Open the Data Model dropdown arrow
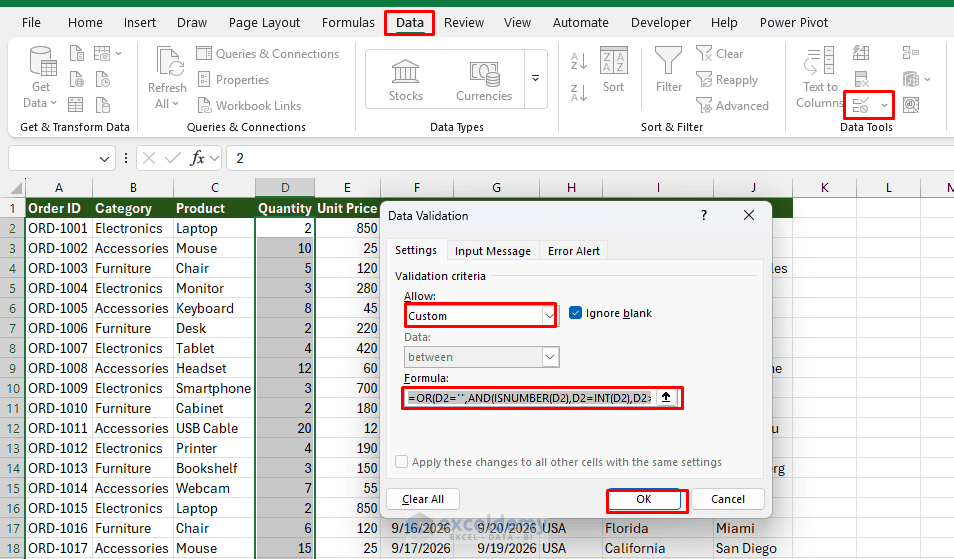This screenshot has height=559, width=954. click(927, 79)
